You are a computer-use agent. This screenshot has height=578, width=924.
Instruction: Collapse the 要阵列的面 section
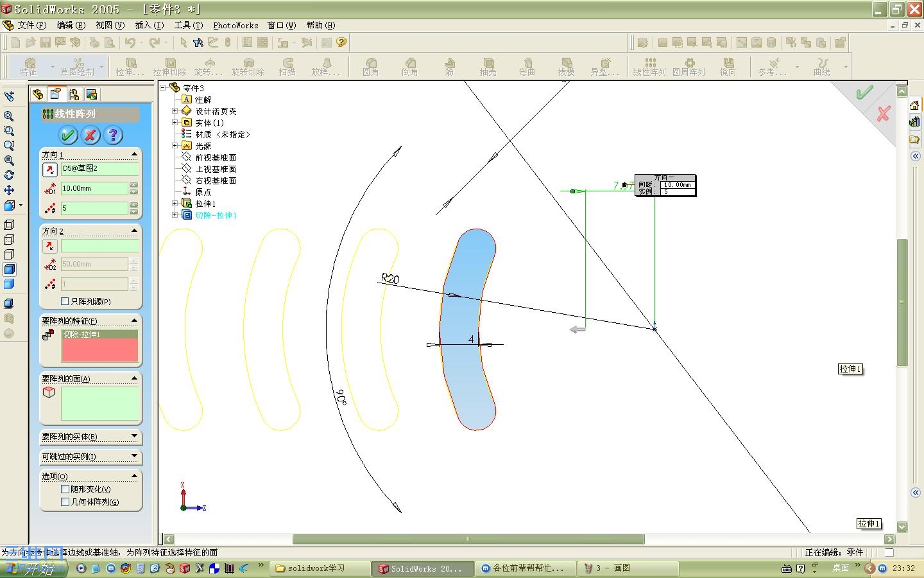click(134, 378)
